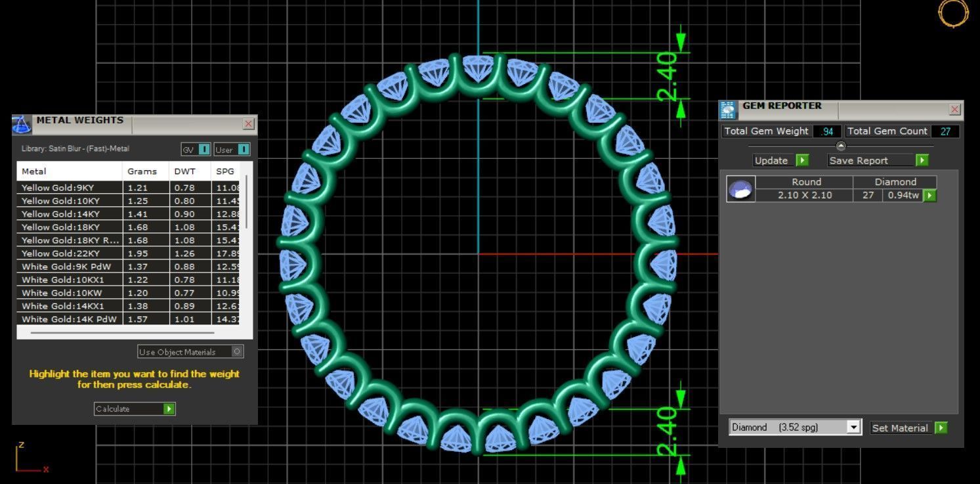This screenshot has width=980, height=484.
Task: Click the bottom 2.40 dimension label
Action: (667, 431)
